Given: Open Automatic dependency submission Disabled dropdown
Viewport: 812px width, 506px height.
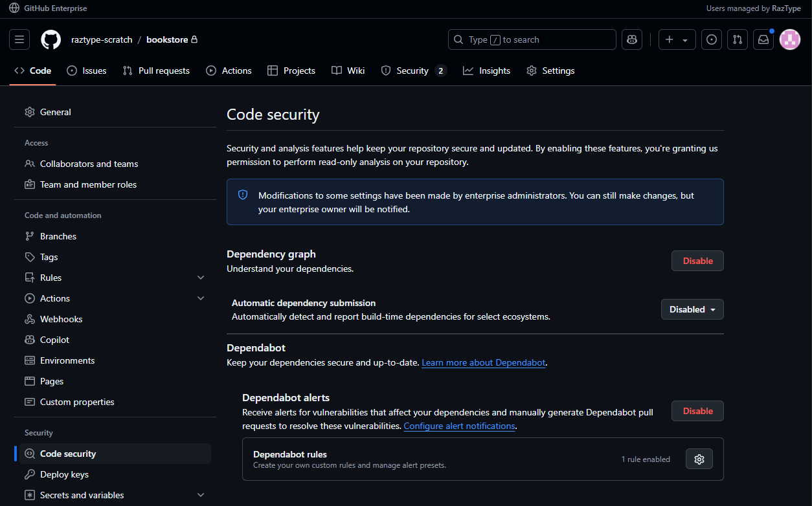Looking at the screenshot, I should pyautogui.click(x=692, y=309).
